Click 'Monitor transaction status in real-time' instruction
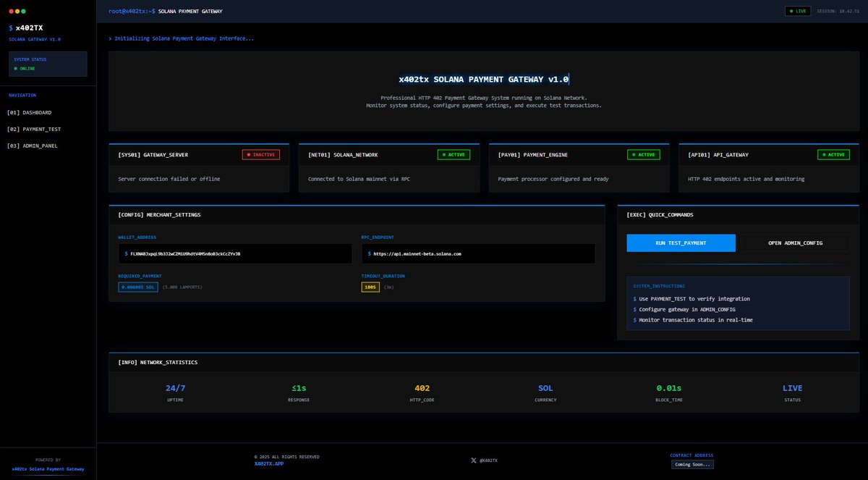868x480 pixels. click(x=696, y=319)
